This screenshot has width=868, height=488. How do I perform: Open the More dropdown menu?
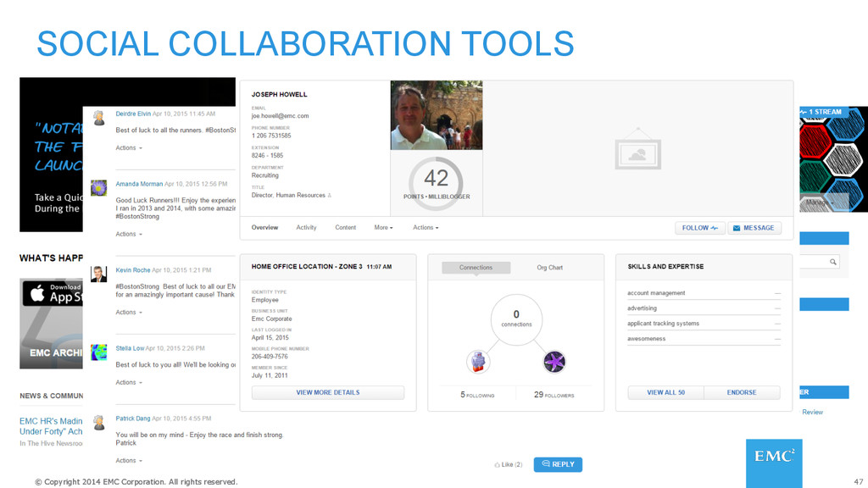(383, 227)
